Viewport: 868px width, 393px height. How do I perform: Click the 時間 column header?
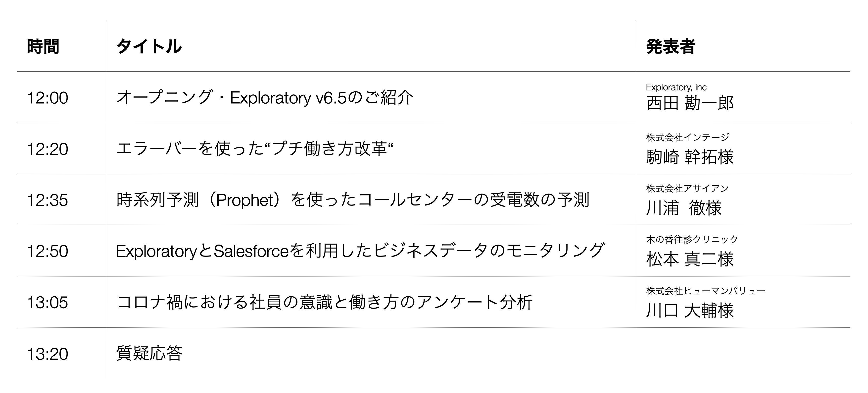[x=43, y=47]
